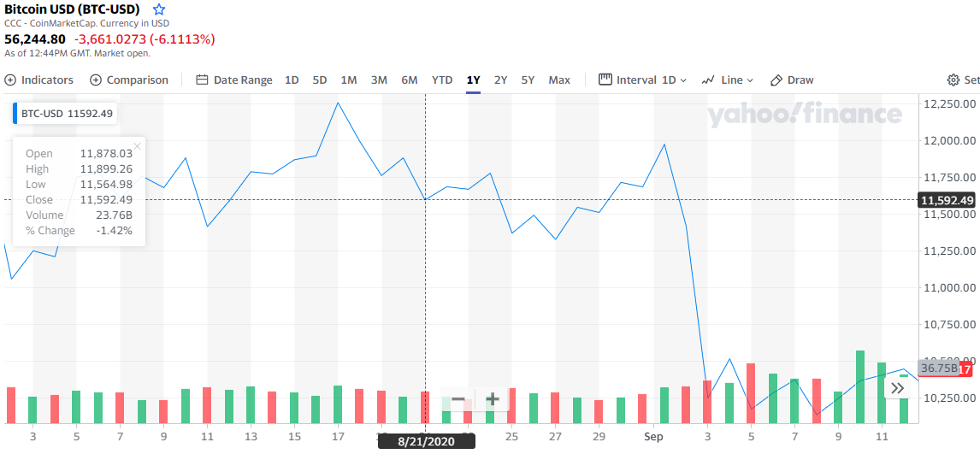Close the price details tooltip box
The width and height of the screenshot is (980, 460).
coord(137,146)
